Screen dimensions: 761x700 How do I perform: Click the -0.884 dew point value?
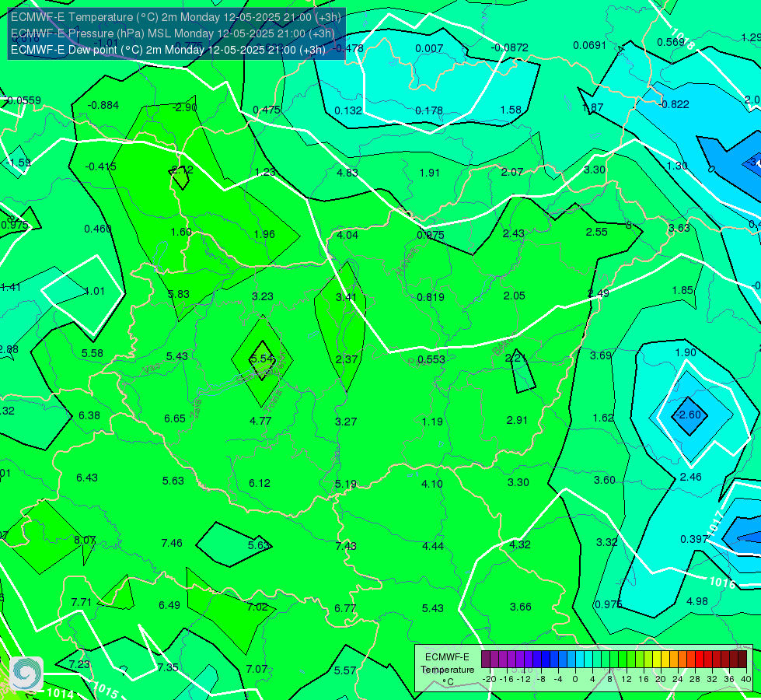tap(103, 105)
